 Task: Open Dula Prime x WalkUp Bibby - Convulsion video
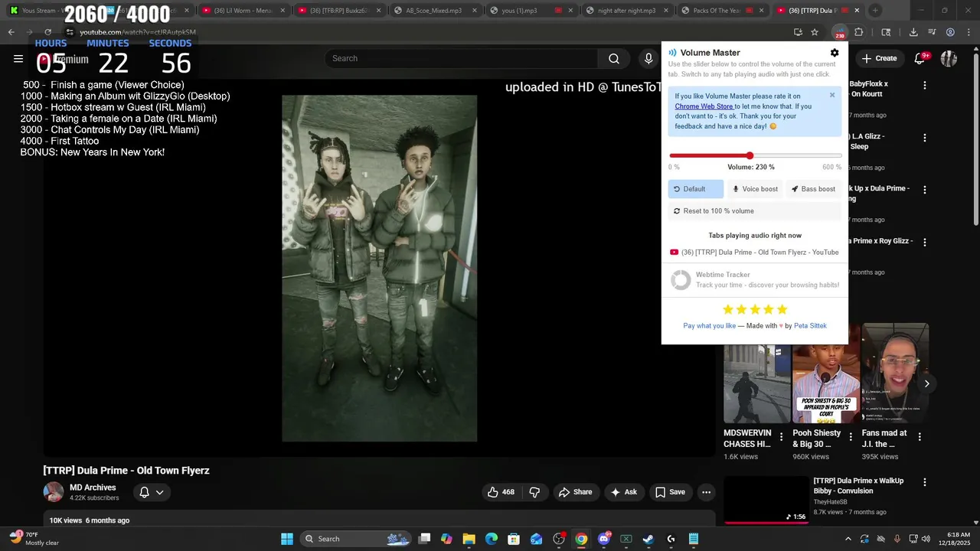click(858, 486)
